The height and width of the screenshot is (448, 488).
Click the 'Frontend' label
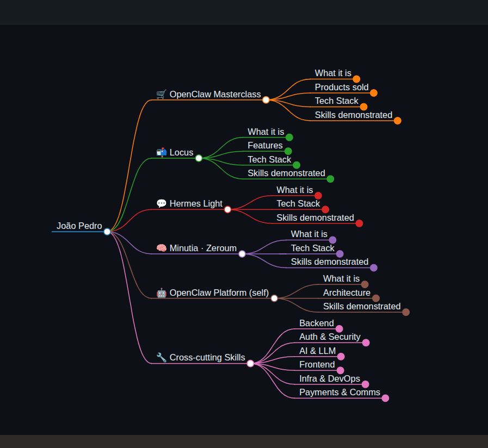click(317, 365)
